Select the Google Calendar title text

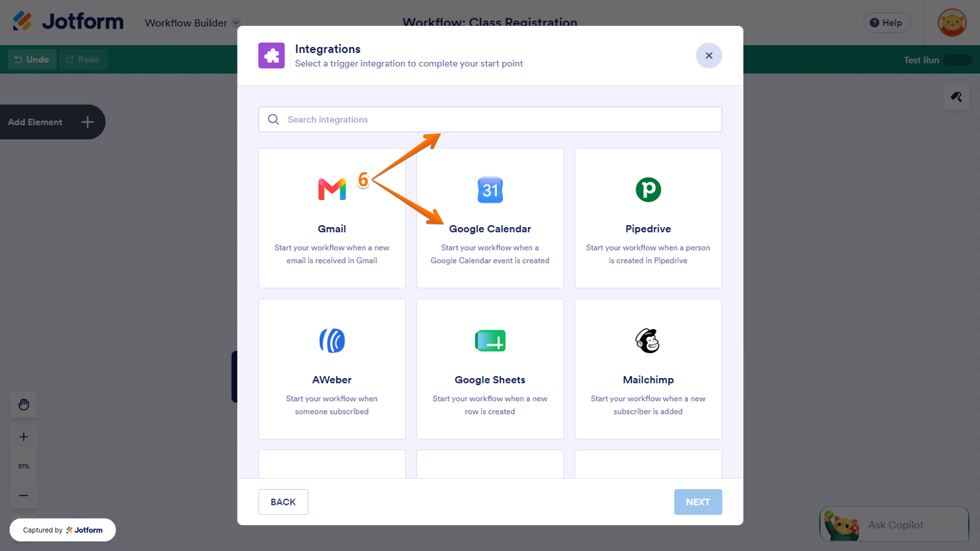(x=490, y=229)
